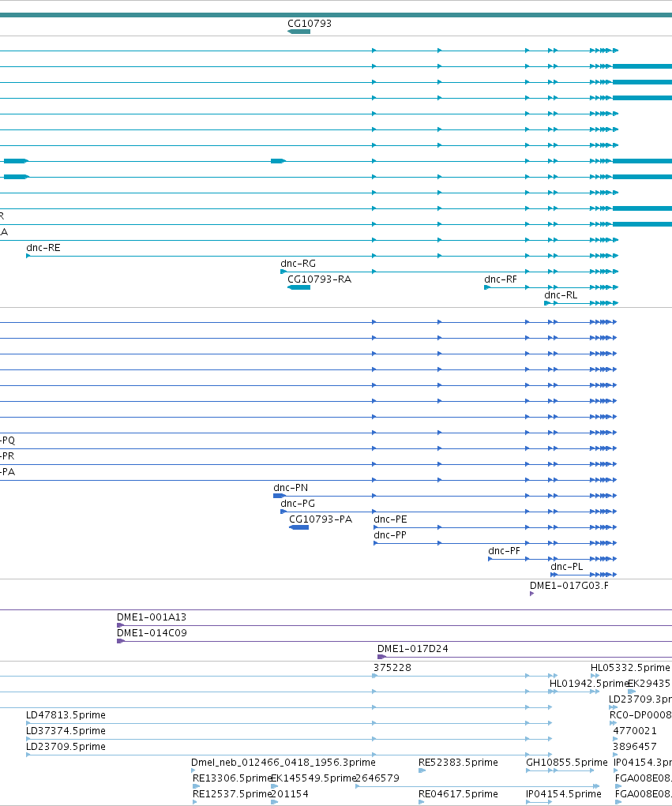Select the HL01942.5prime EST label
The height and width of the screenshot is (806, 672).
(589, 684)
